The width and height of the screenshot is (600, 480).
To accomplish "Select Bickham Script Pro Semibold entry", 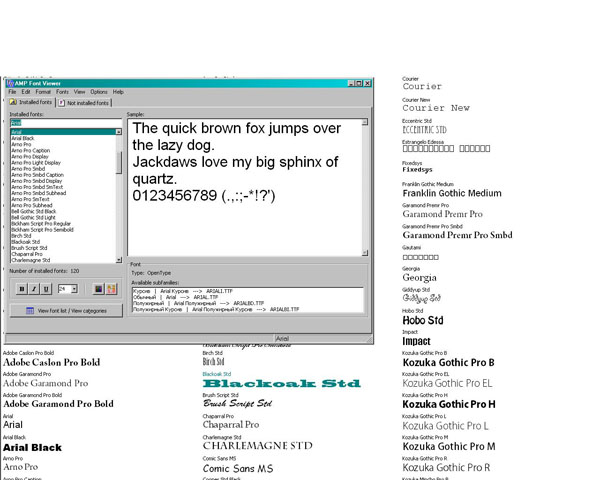I will [63, 230].
